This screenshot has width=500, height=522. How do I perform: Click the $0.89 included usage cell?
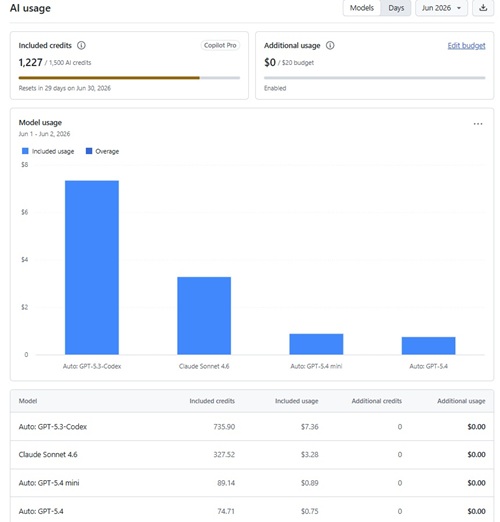coord(310,483)
